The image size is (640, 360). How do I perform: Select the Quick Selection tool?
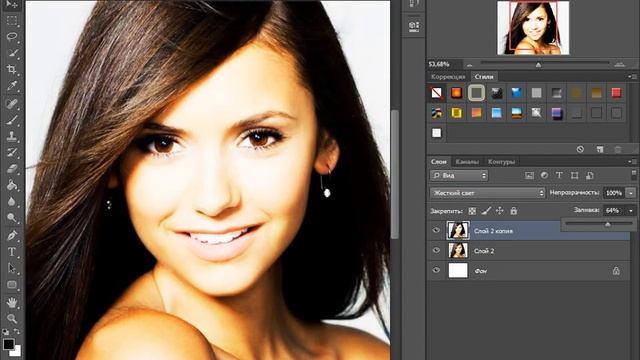click(x=12, y=53)
